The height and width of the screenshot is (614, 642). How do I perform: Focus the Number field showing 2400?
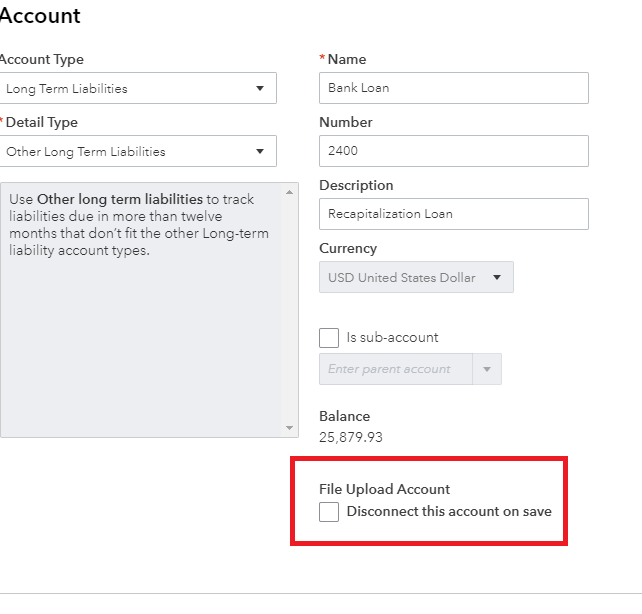tap(453, 151)
